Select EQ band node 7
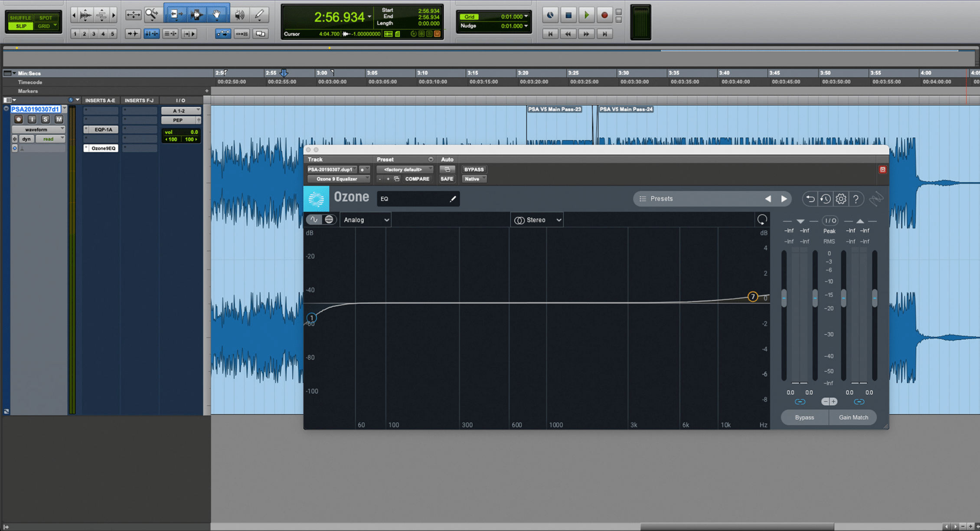The width and height of the screenshot is (980, 531). 753,297
